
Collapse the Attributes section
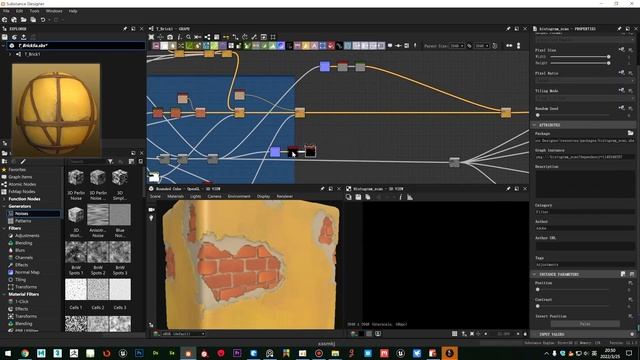point(534,125)
